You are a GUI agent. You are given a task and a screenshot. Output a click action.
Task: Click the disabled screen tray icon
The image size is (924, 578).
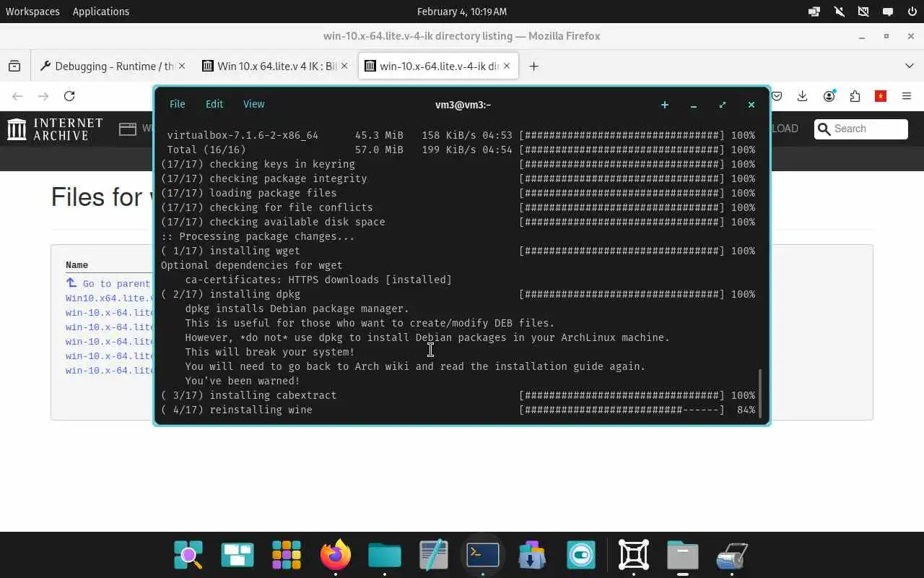(x=863, y=12)
